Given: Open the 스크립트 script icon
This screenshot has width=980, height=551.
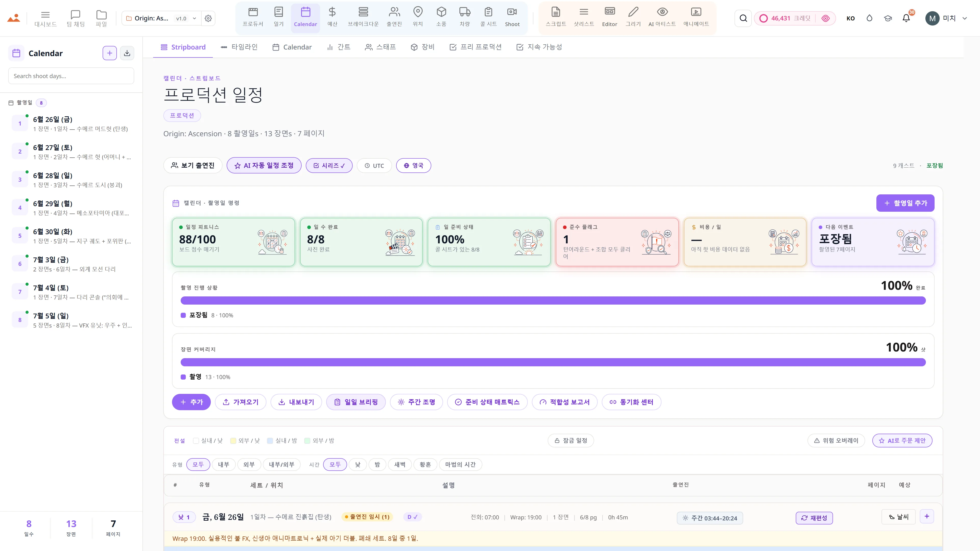Looking at the screenshot, I should click(x=556, y=18).
